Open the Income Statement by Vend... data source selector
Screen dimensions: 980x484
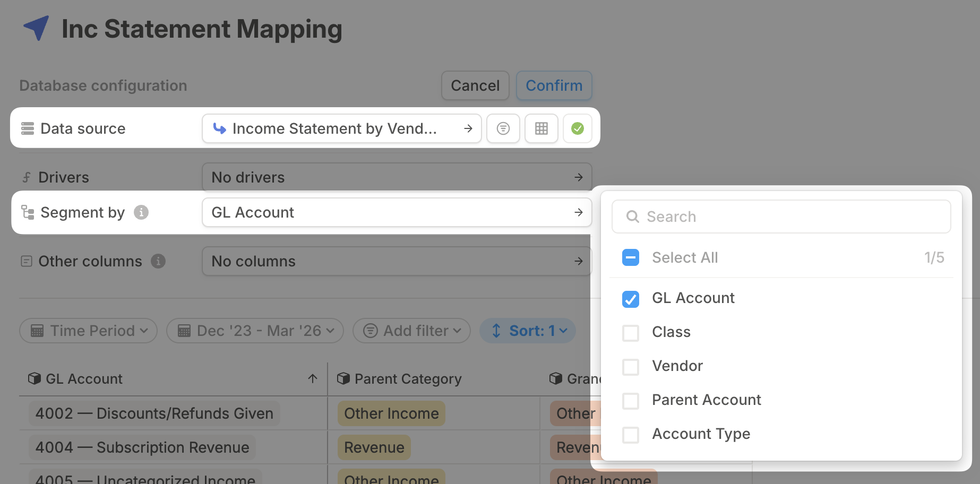pos(342,128)
